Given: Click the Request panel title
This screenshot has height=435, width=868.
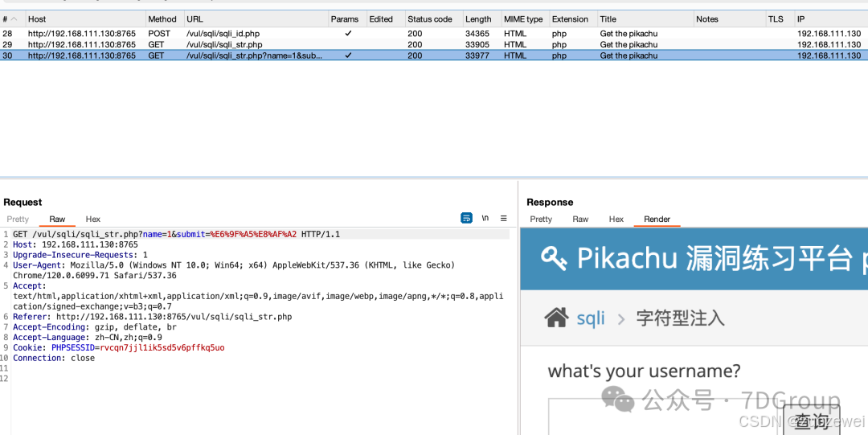Looking at the screenshot, I should (23, 203).
